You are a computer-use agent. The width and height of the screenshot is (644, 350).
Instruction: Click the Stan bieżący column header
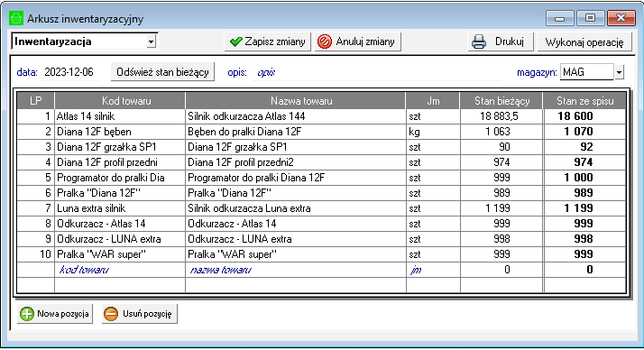(x=501, y=101)
